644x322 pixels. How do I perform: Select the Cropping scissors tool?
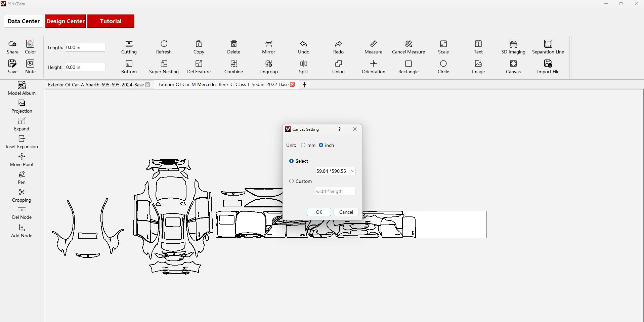(x=22, y=192)
